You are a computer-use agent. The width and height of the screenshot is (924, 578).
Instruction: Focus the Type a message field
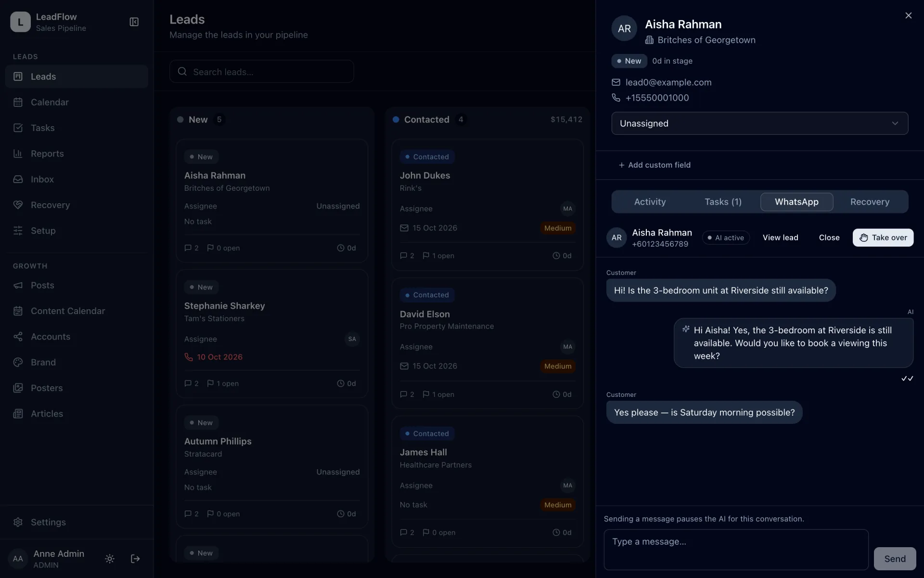point(736,550)
